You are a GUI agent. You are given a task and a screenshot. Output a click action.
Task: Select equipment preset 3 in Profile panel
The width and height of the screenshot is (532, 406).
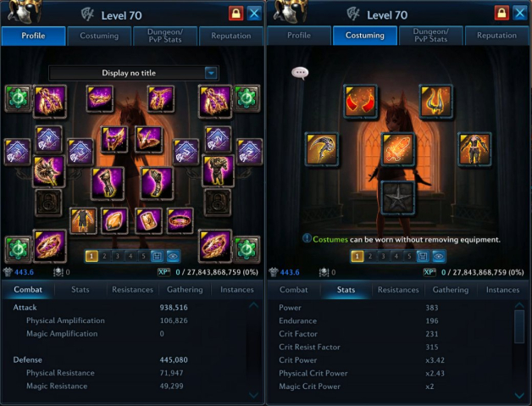[118, 256]
